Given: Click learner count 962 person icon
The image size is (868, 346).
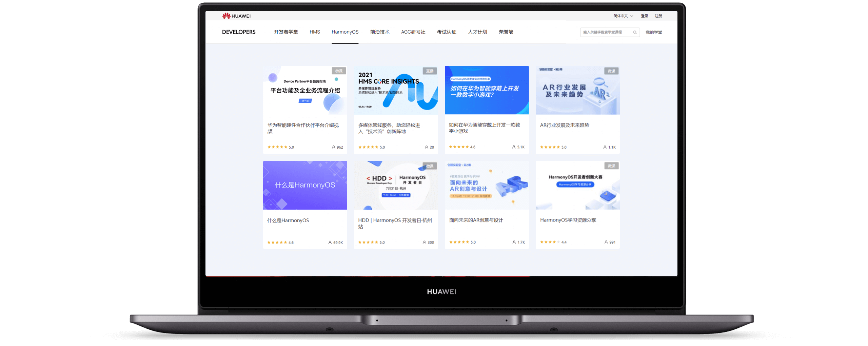Looking at the screenshot, I should [x=333, y=147].
